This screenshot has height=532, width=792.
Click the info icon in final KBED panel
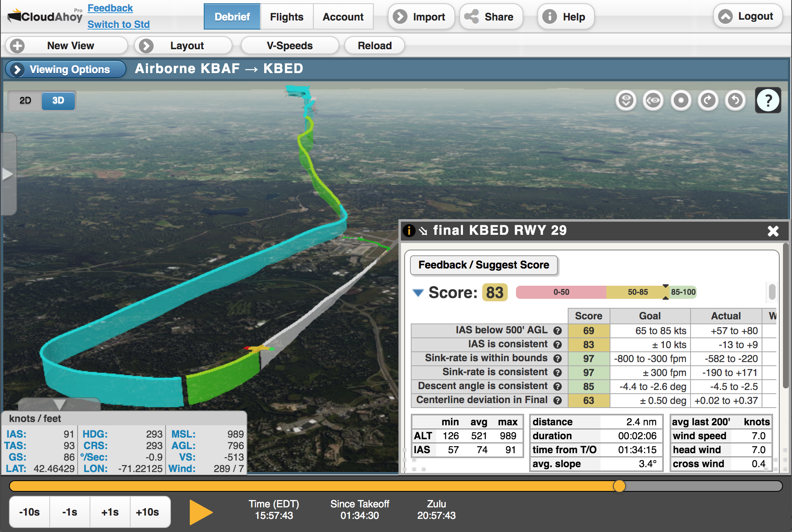409,230
